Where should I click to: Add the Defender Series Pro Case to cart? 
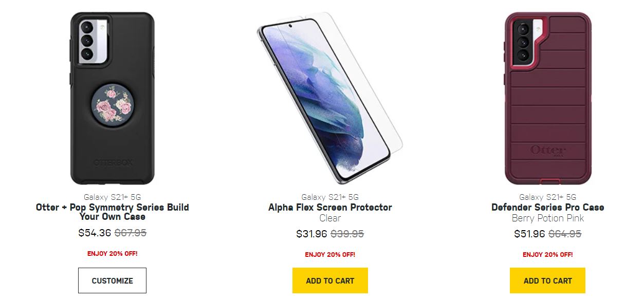547,280
